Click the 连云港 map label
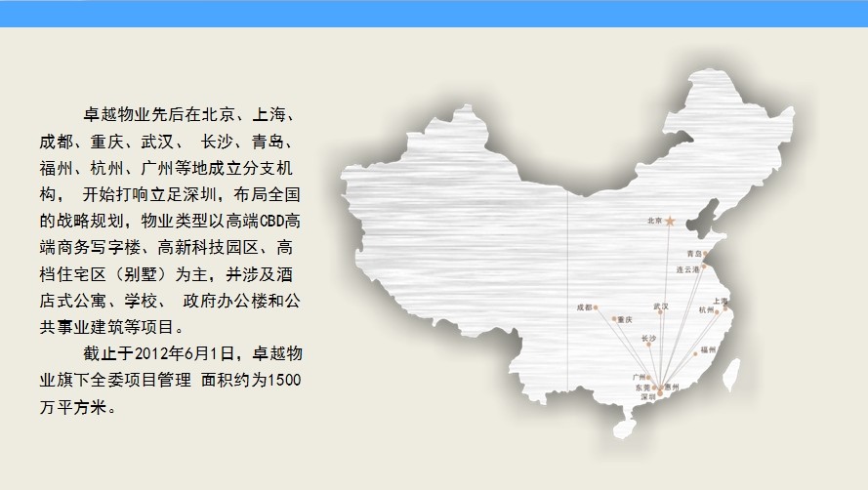Screen dimensions: 868x490 (x=687, y=269)
